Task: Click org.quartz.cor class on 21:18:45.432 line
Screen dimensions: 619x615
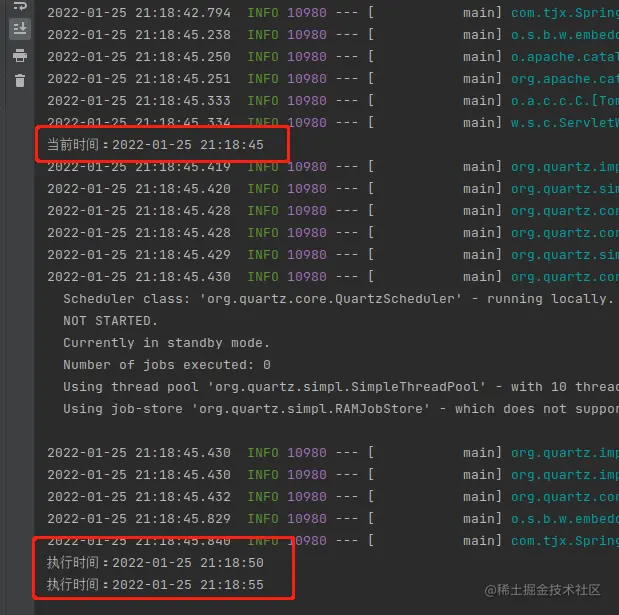Action: tap(565, 497)
